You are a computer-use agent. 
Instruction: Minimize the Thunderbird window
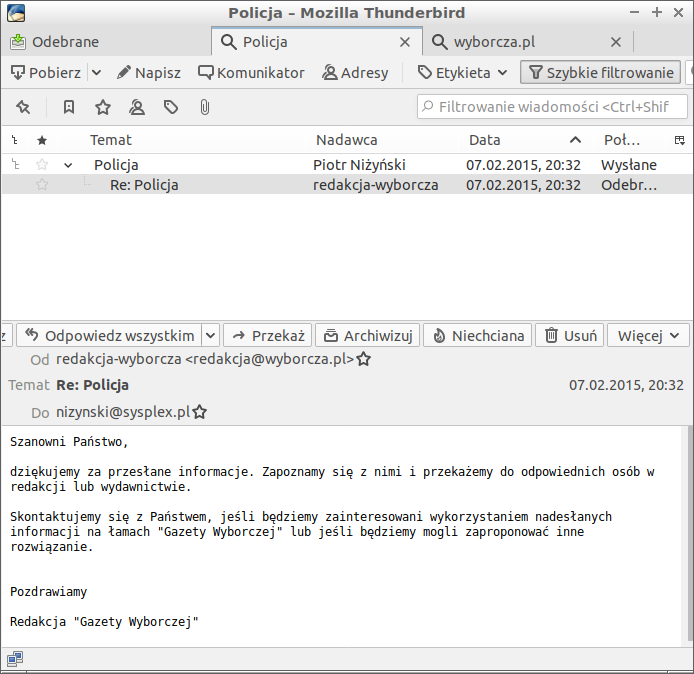click(x=634, y=12)
